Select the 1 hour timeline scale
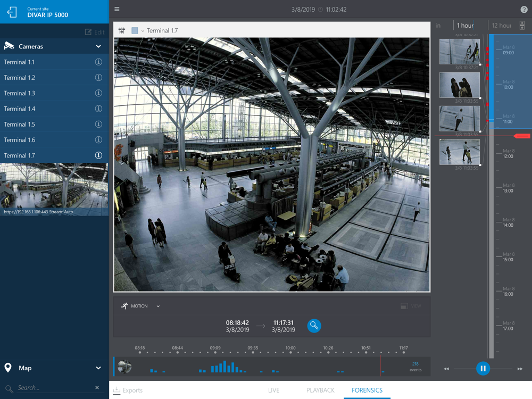 (465, 26)
